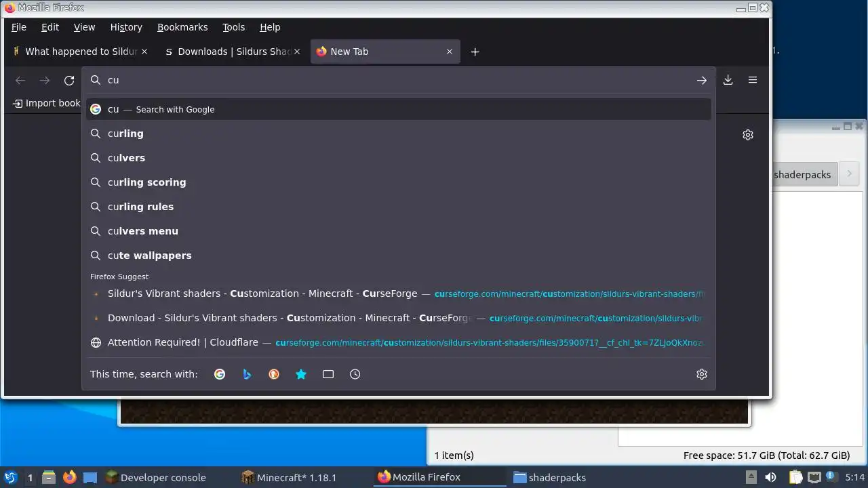
Task: Launch Firefox from the taskbar quick launch
Action: (x=69, y=477)
